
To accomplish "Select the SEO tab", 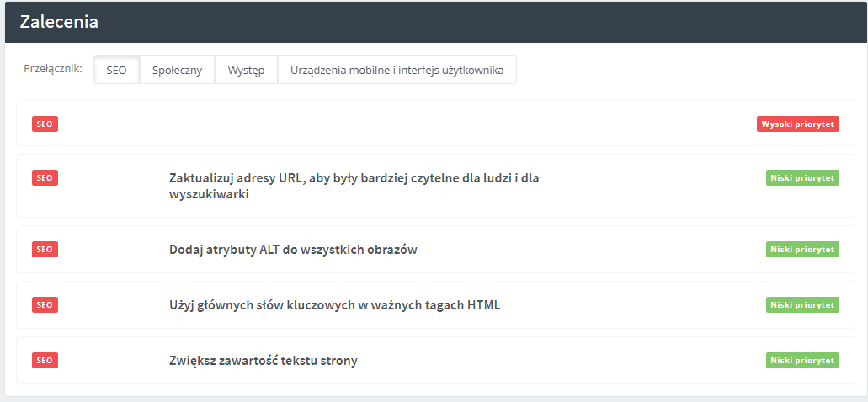I will pyautogui.click(x=116, y=70).
